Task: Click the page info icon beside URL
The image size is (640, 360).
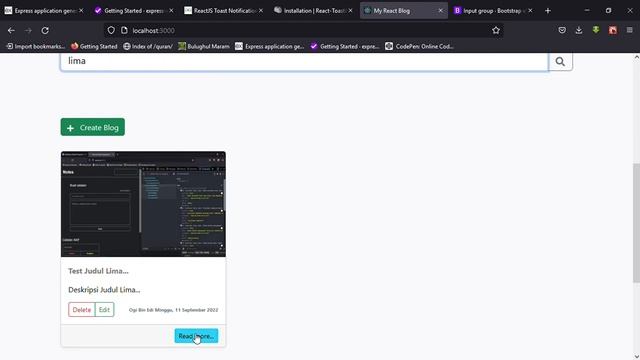Action: click(124, 31)
